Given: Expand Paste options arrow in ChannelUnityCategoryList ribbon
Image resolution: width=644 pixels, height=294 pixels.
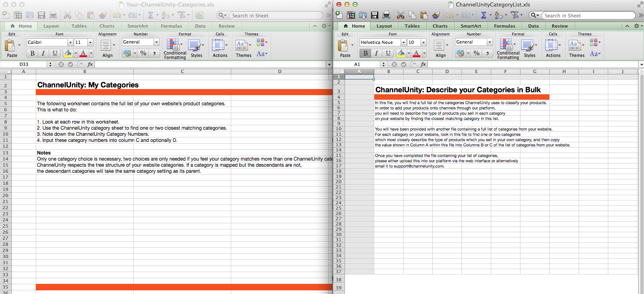Looking at the screenshot, I should click(352, 45).
